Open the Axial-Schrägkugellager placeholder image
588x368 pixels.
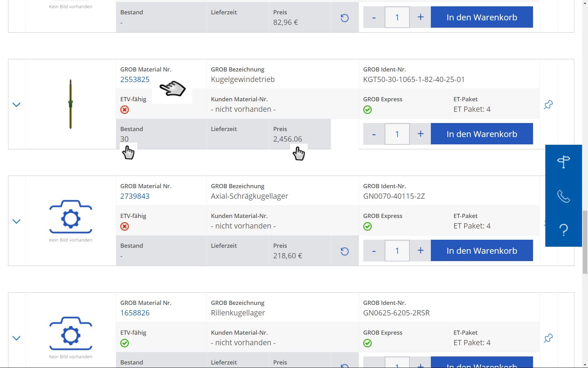point(71,220)
